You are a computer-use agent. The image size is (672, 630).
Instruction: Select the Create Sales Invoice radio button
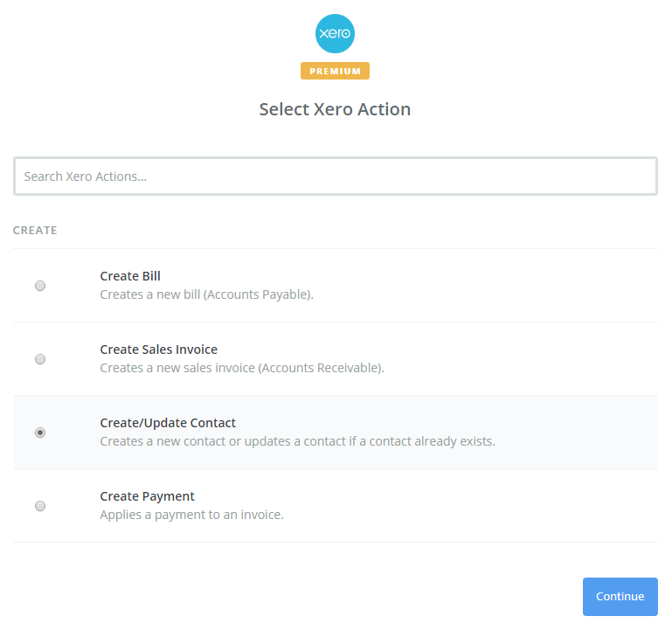coord(40,359)
